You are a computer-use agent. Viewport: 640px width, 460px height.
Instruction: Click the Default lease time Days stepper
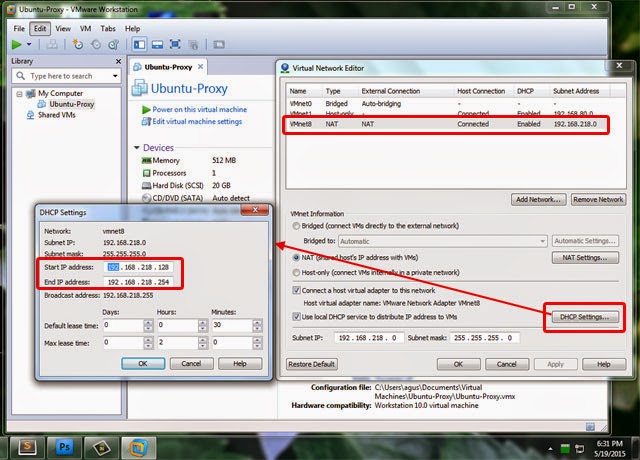tap(148, 326)
